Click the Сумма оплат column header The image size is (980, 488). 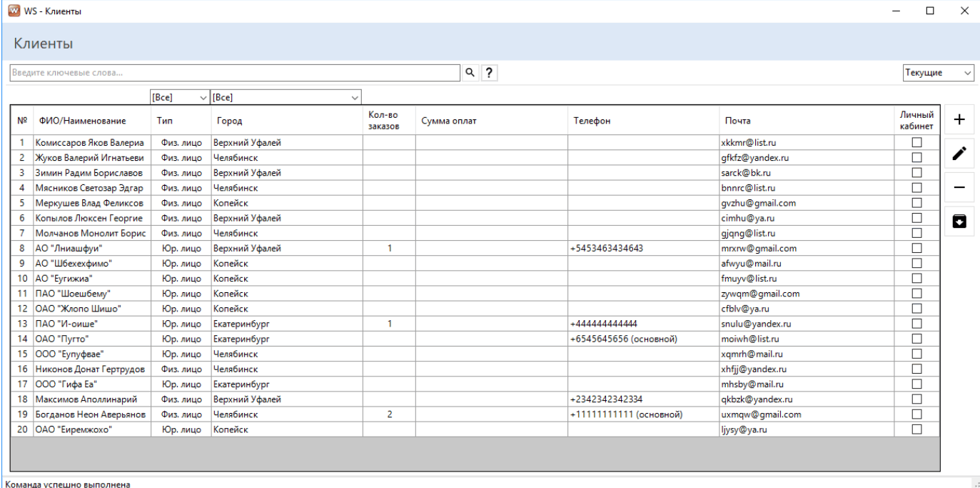pos(449,121)
